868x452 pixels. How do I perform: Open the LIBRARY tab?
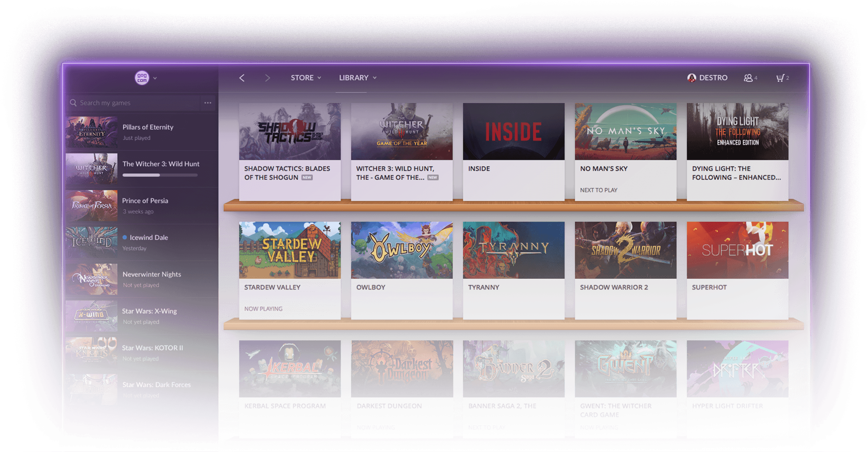(354, 77)
